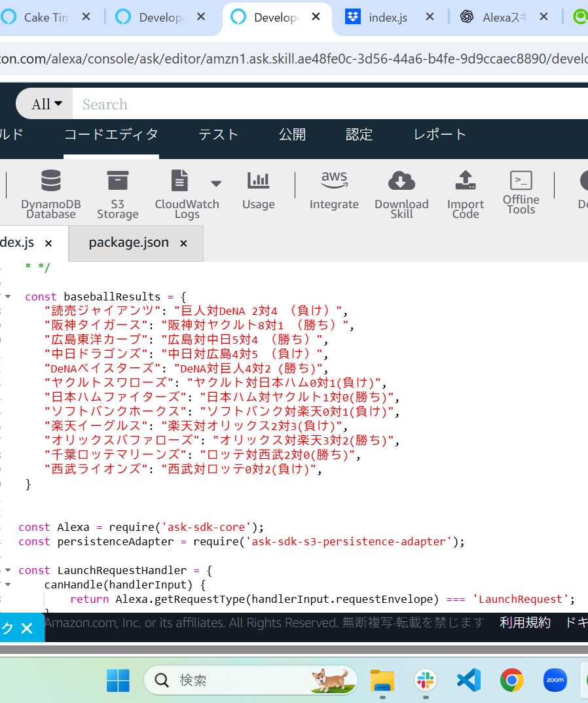Click the console Search input field
Screen dimensions: 588x703
coord(327,104)
